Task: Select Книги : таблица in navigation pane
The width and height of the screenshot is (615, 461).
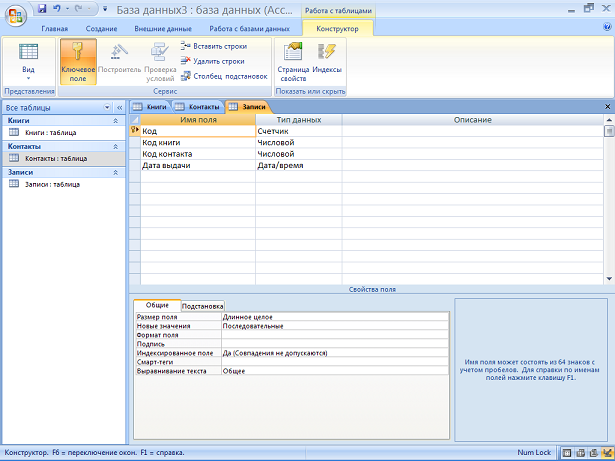Action: pyautogui.click(x=64, y=133)
